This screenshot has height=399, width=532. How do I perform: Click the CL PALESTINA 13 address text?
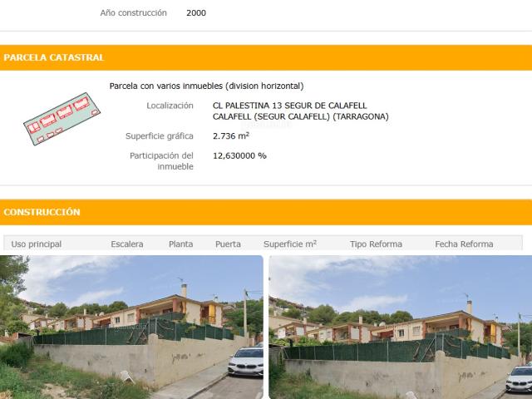coord(290,106)
